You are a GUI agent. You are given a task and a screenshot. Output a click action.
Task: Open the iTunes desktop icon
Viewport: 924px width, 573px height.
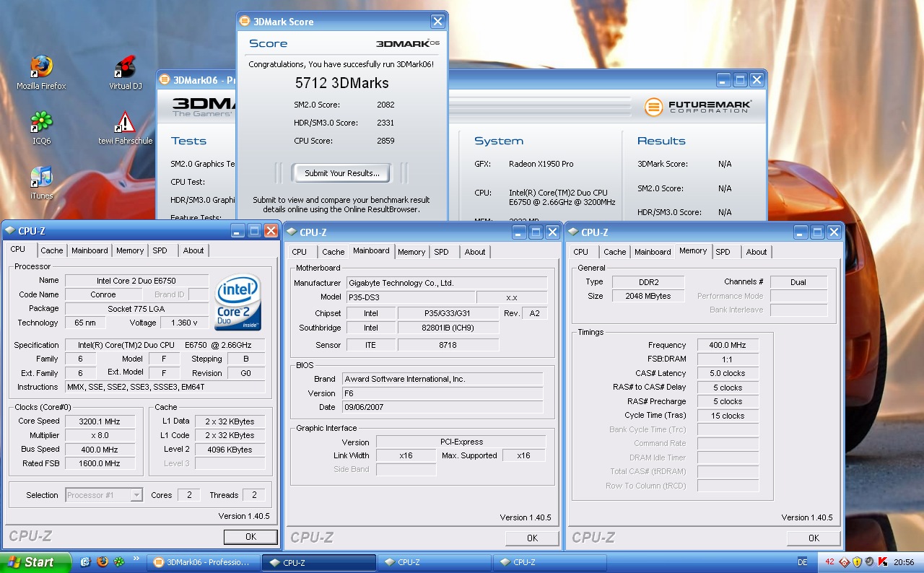click(41, 183)
